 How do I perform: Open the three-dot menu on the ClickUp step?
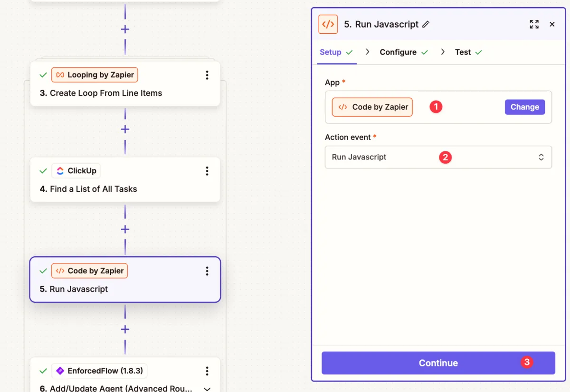tap(207, 171)
